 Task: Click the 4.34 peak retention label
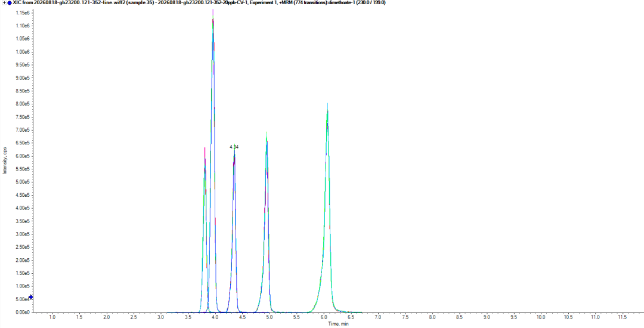[x=234, y=147]
